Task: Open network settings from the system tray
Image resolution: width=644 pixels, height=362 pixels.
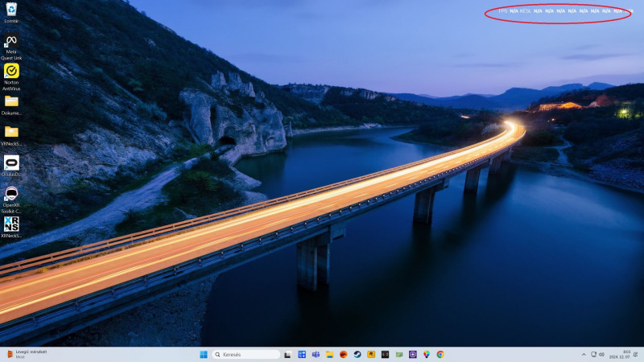Action: click(x=593, y=354)
